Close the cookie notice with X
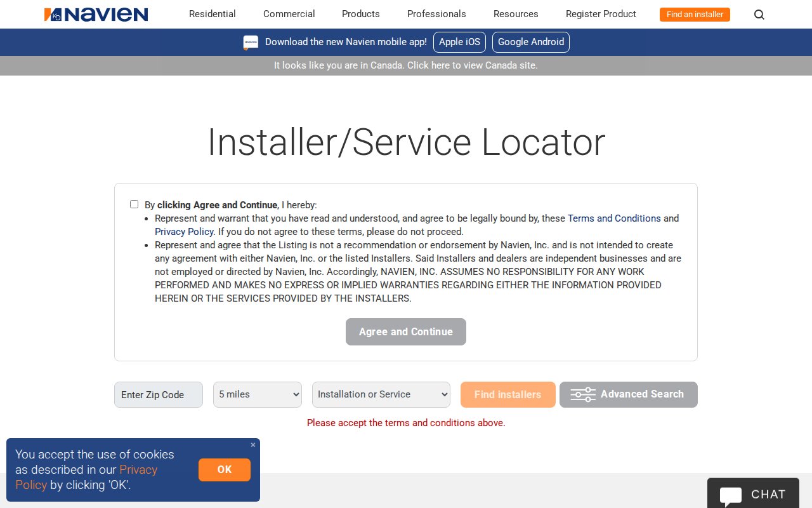Viewport: 812px width, 508px height. click(x=253, y=445)
